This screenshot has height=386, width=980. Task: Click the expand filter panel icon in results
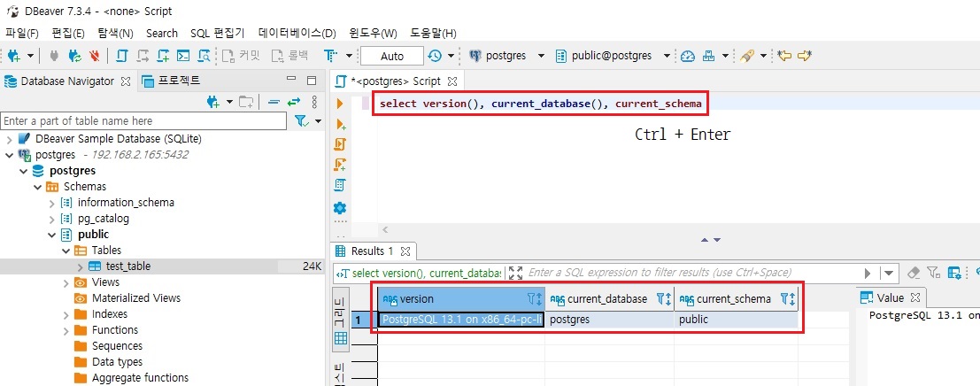point(515,273)
